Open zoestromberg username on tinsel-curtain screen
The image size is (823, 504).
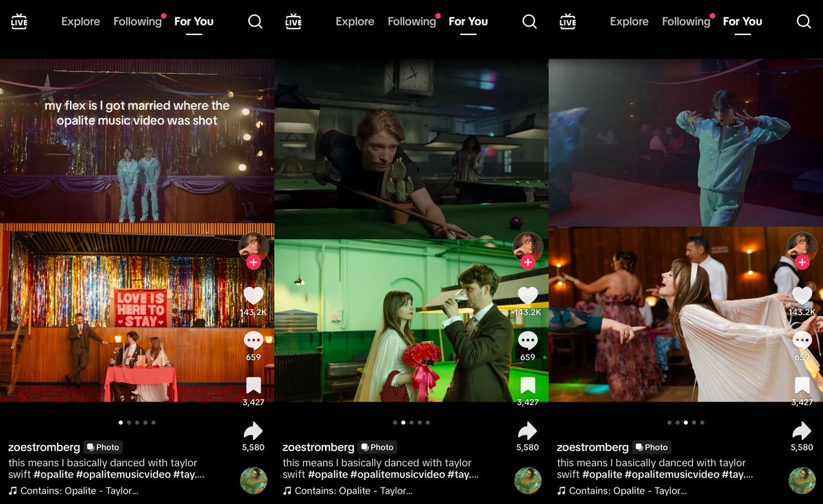(44, 447)
